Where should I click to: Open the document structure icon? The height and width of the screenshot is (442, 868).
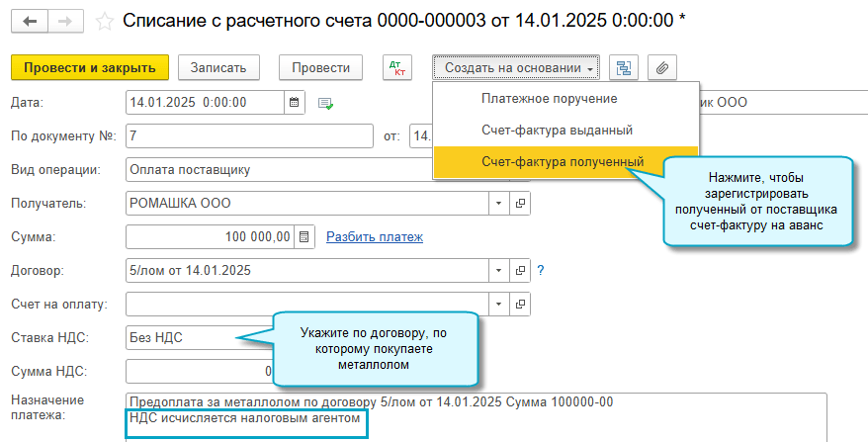(623, 67)
